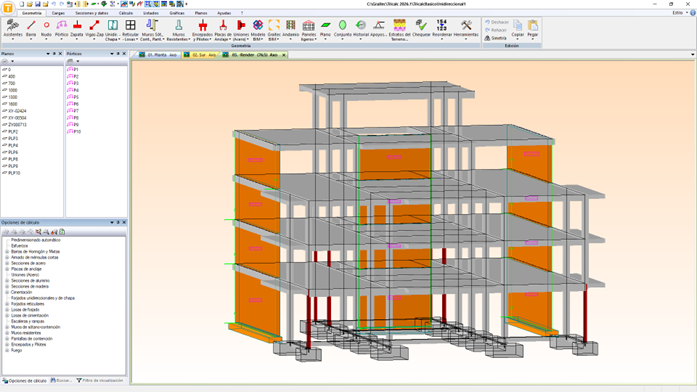Open the Unidir.-Chapa tool

[112, 29]
